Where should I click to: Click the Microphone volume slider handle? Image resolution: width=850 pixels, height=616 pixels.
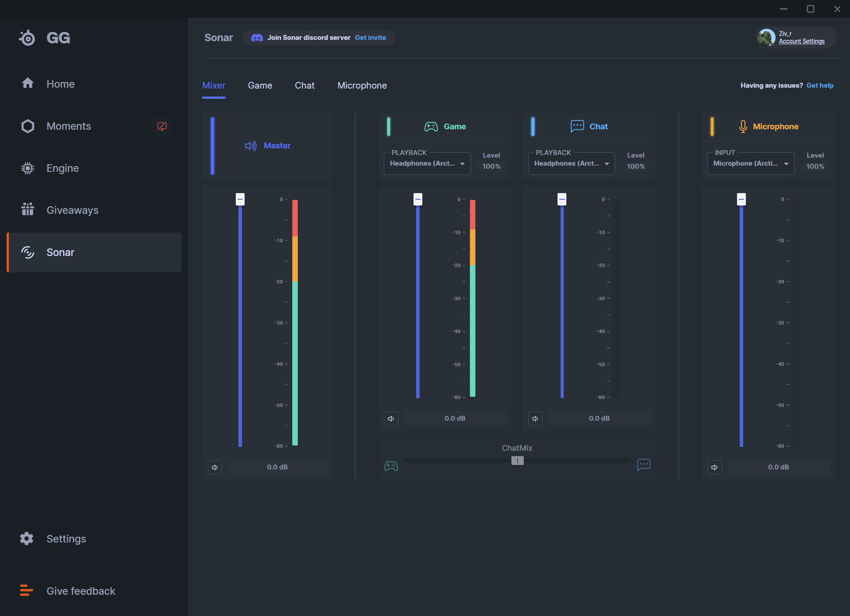point(741,199)
